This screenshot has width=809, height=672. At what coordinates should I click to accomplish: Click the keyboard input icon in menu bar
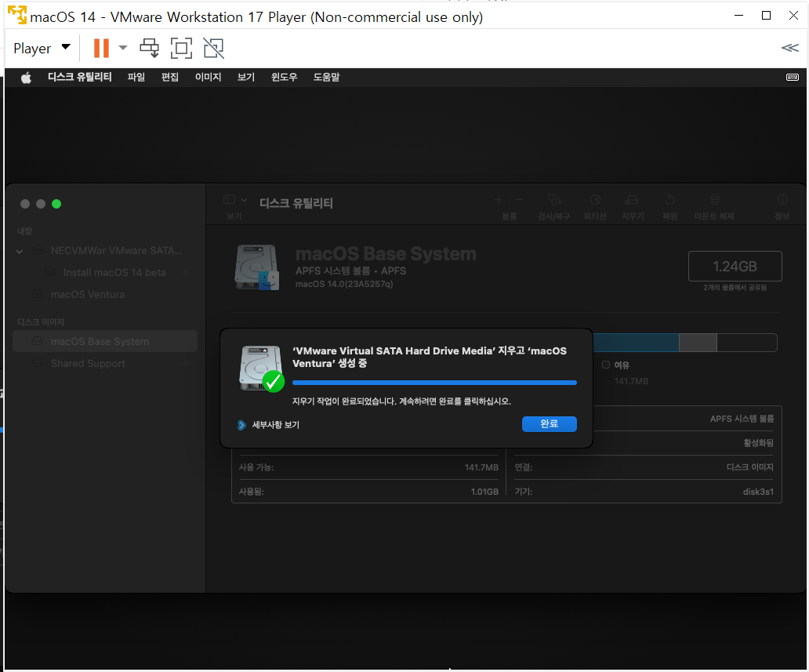(793, 77)
